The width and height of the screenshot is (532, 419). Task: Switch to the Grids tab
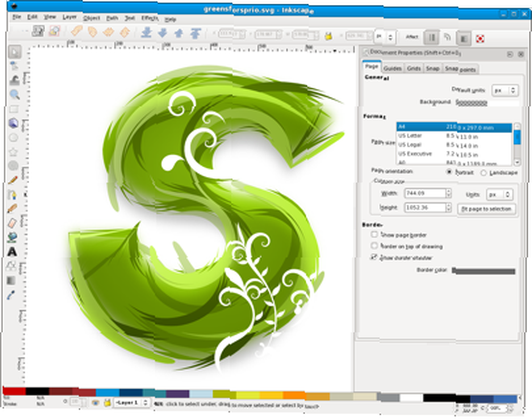click(413, 68)
